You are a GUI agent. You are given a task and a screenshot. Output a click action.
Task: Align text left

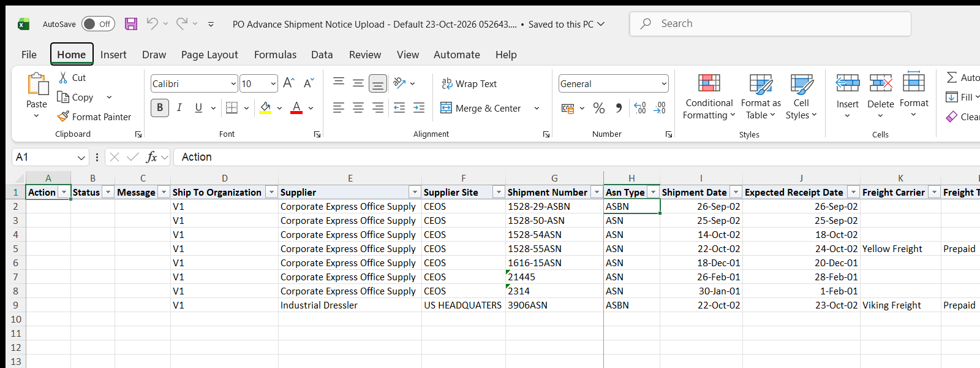339,108
